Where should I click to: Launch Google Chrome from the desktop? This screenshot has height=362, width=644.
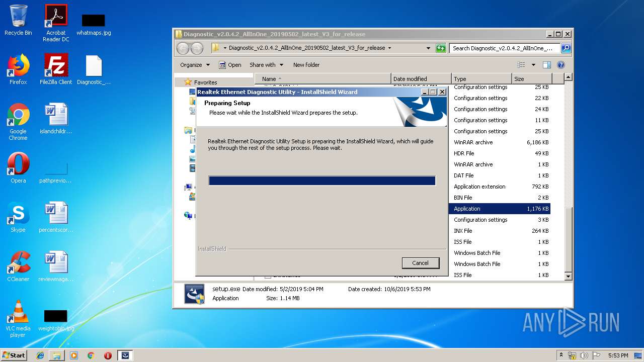coord(18,122)
